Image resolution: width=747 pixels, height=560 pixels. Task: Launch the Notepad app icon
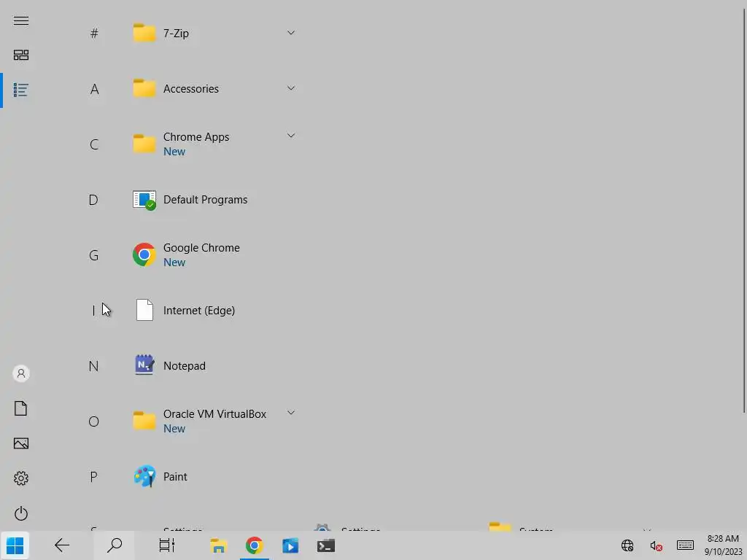point(144,365)
